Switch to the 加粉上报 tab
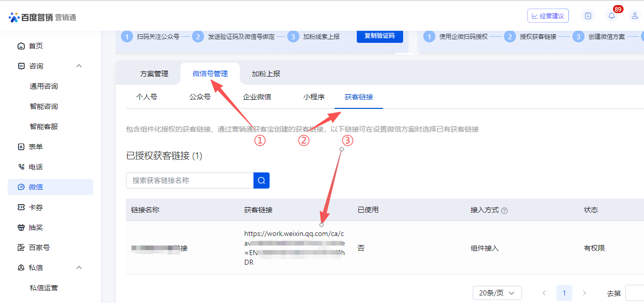 pyautogui.click(x=266, y=74)
